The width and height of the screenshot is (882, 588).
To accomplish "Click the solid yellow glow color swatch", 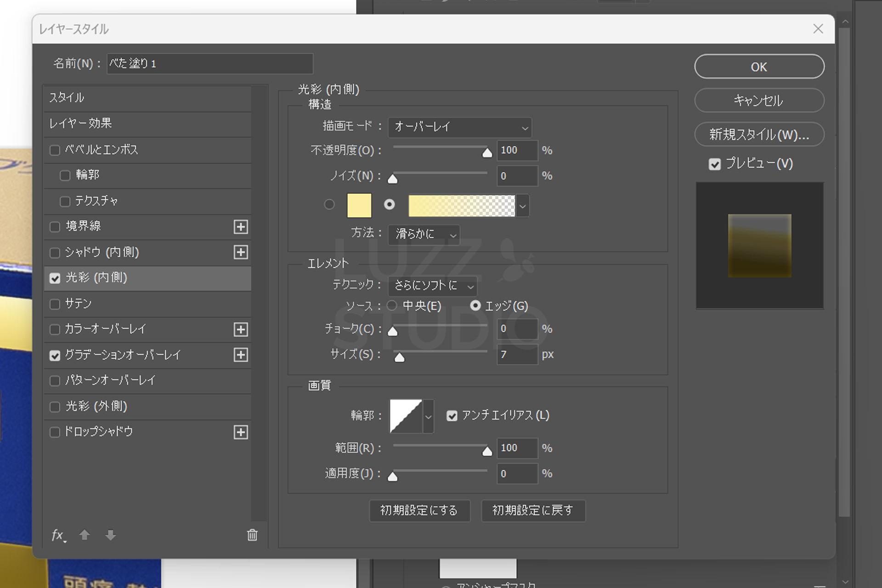I will 359,205.
